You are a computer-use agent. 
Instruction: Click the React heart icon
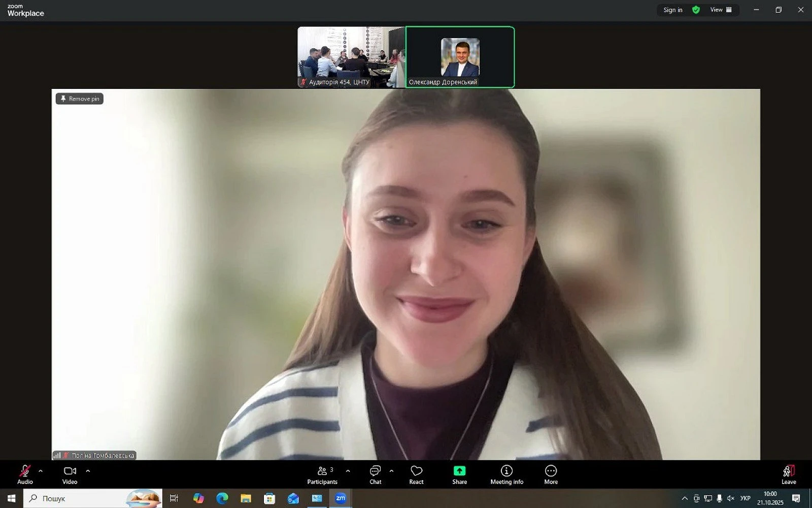pyautogui.click(x=416, y=474)
